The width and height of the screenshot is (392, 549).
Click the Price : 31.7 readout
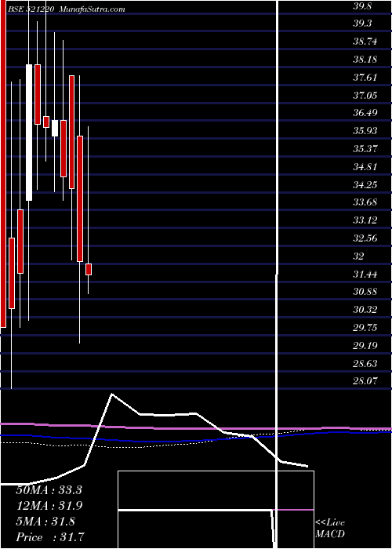[50, 537]
